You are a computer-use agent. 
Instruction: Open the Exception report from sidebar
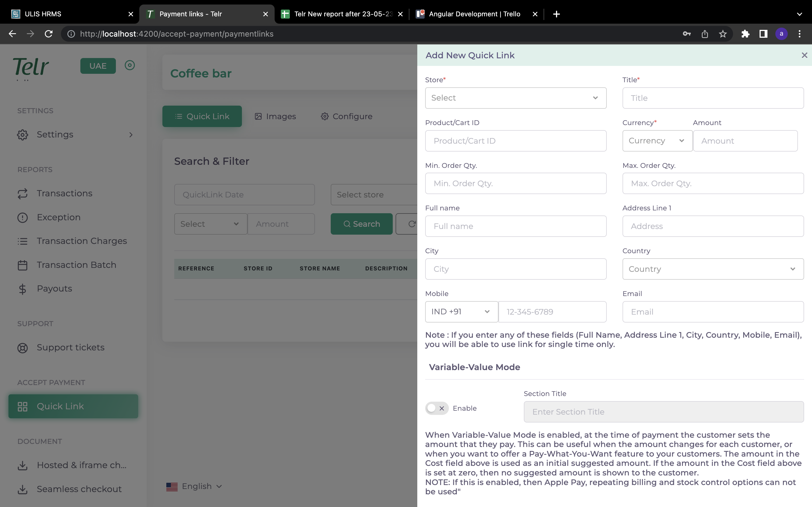coord(58,217)
